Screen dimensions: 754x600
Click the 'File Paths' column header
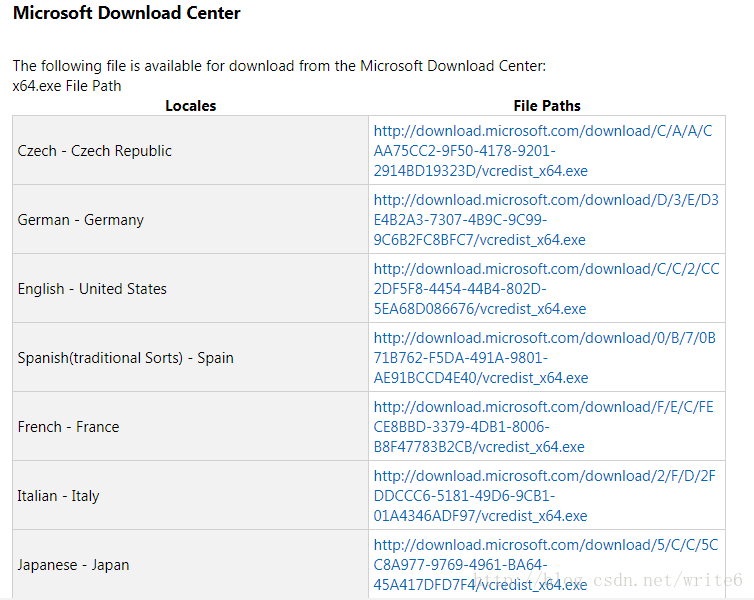tap(547, 106)
